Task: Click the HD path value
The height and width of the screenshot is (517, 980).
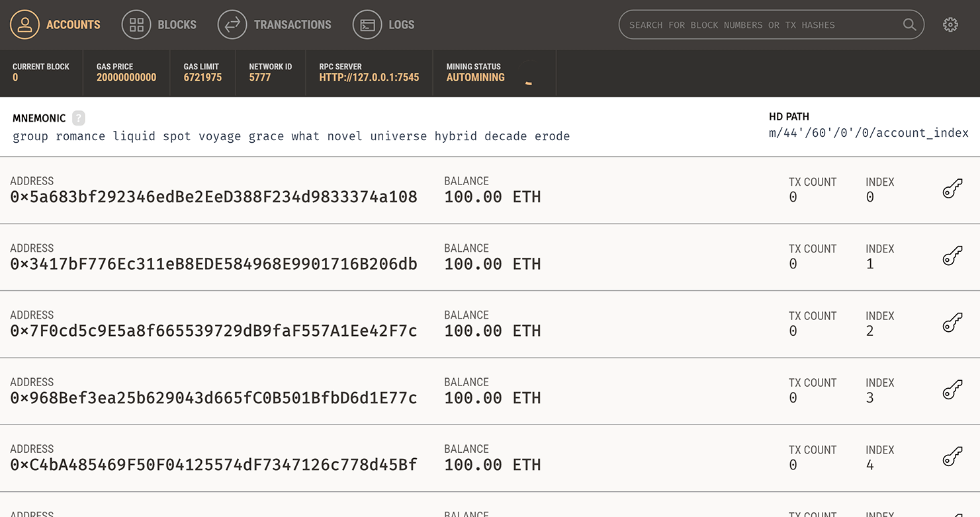Action: 868,133
